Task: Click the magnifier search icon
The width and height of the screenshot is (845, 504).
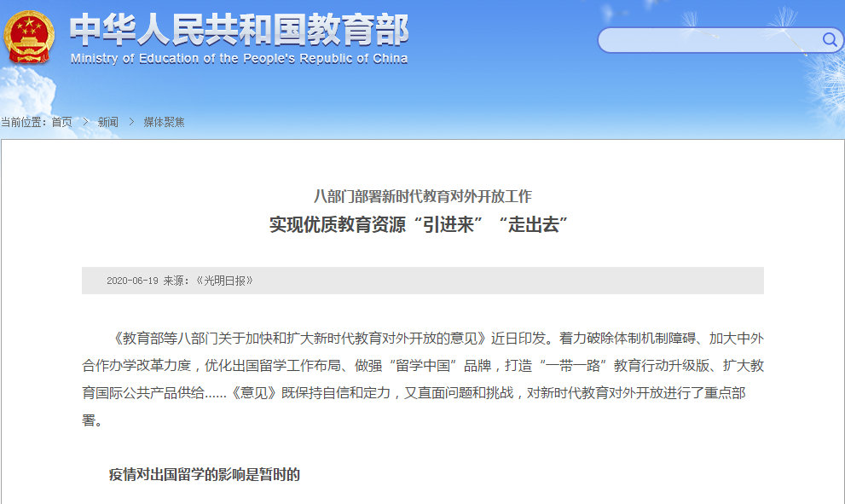Action: (829, 40)
